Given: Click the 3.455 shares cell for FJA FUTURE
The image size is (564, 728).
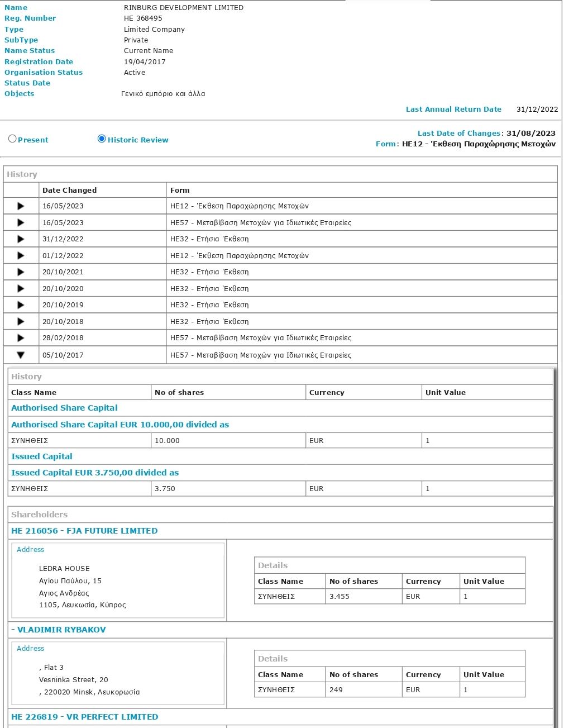Looking at the screenshot, I should 364,596.
